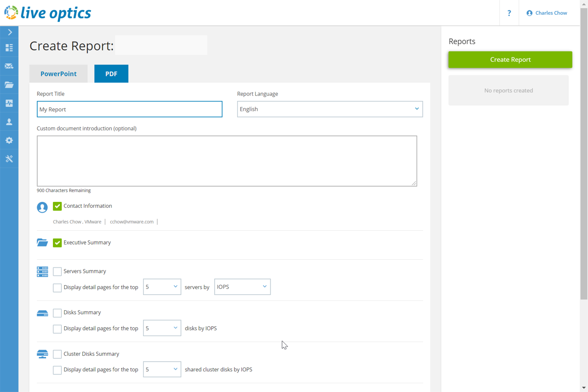Click the Reports panel heading
The width and height of the screenshot is (588, 392).
[x=462, y=42]
